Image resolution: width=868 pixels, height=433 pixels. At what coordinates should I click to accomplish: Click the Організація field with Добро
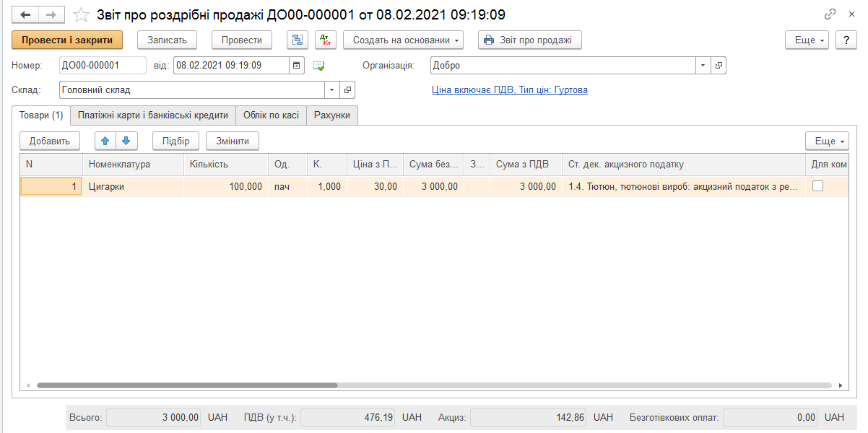(563, 65)
